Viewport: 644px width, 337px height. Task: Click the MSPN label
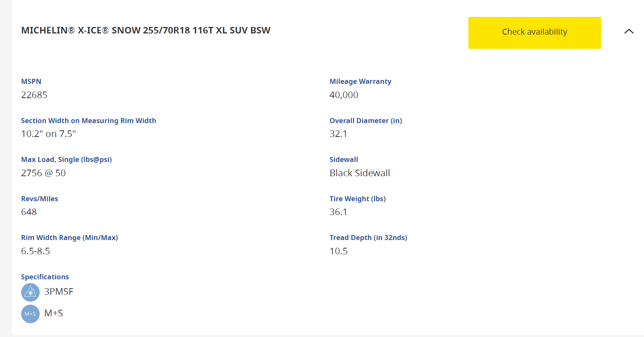[x=31, y=82]
